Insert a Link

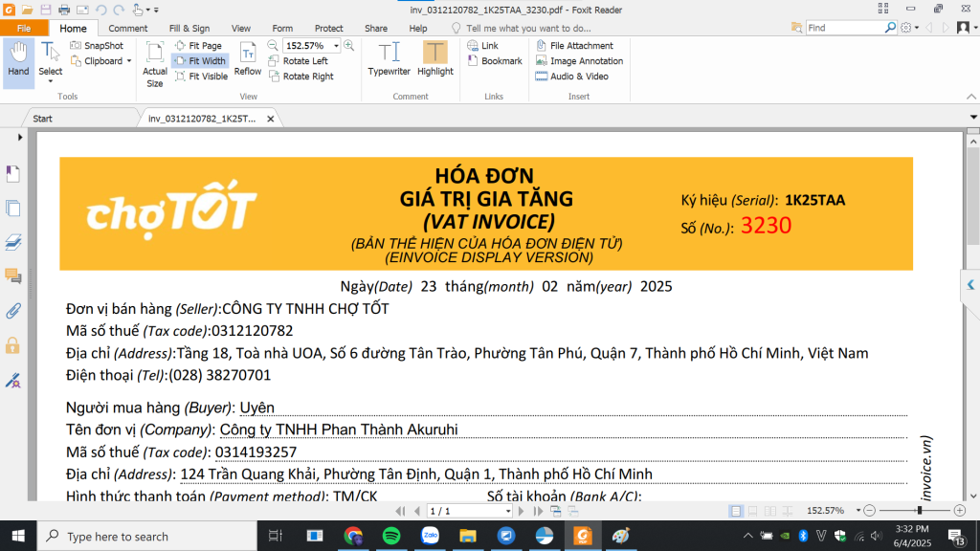[482, 46]
